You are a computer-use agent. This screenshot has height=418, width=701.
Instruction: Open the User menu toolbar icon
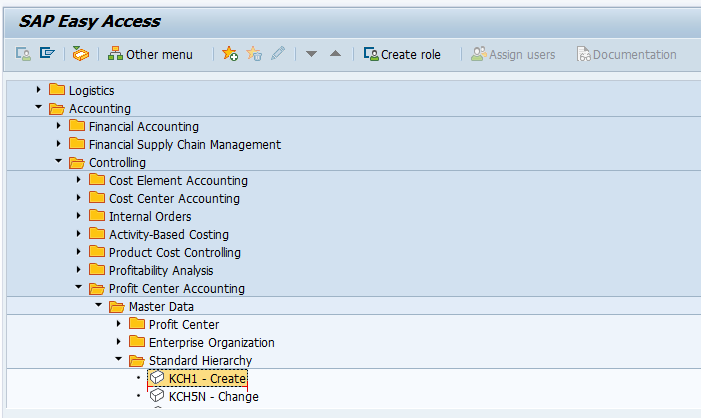click(23, 54)
